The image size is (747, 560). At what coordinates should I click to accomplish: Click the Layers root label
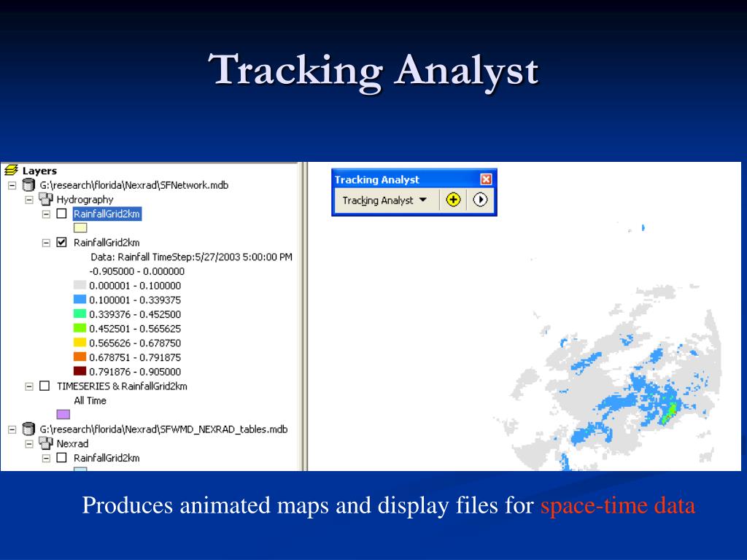39,171
